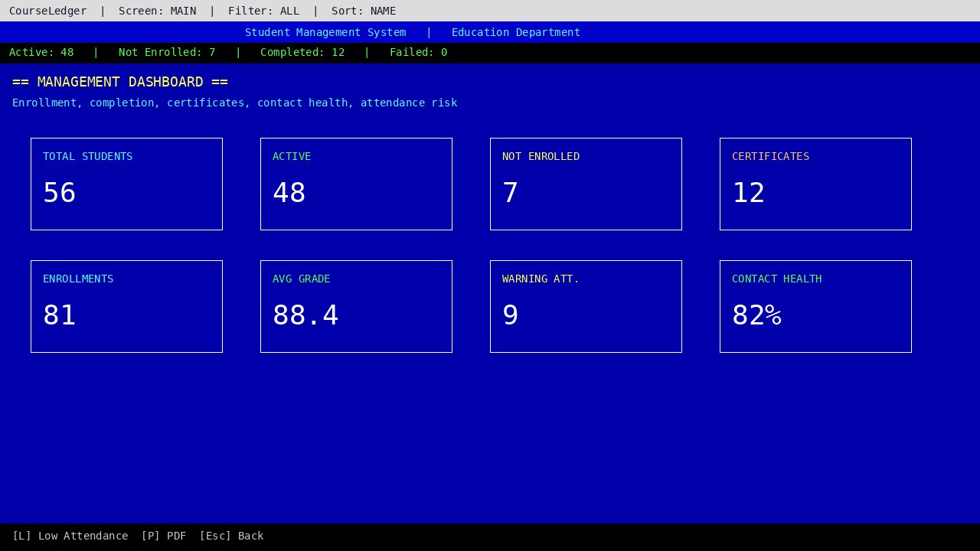
Task: Click 'Education Department' header text
Action: [516, 32]
